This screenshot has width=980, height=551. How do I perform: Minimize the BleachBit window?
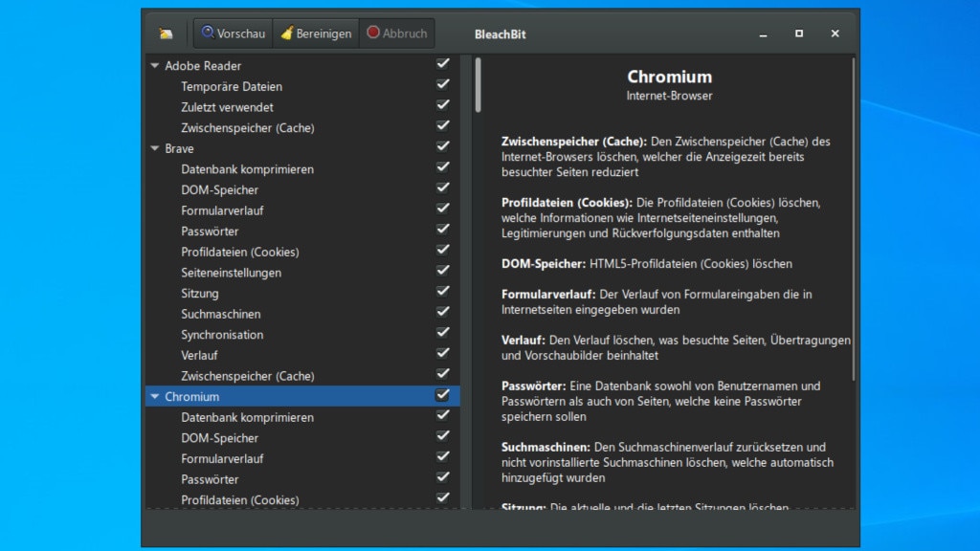pyautogui.click(x=763, y=33)
